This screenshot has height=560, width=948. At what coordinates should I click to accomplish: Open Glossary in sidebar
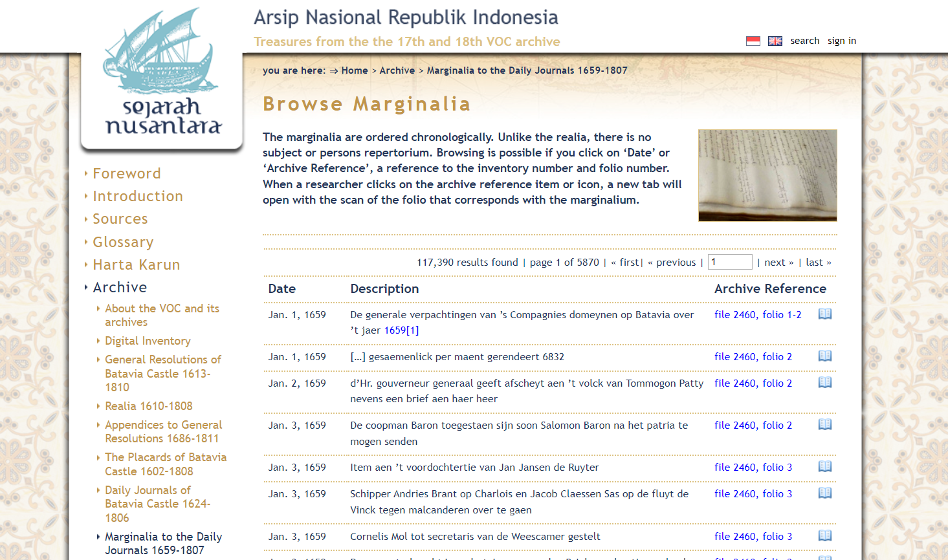123,242
